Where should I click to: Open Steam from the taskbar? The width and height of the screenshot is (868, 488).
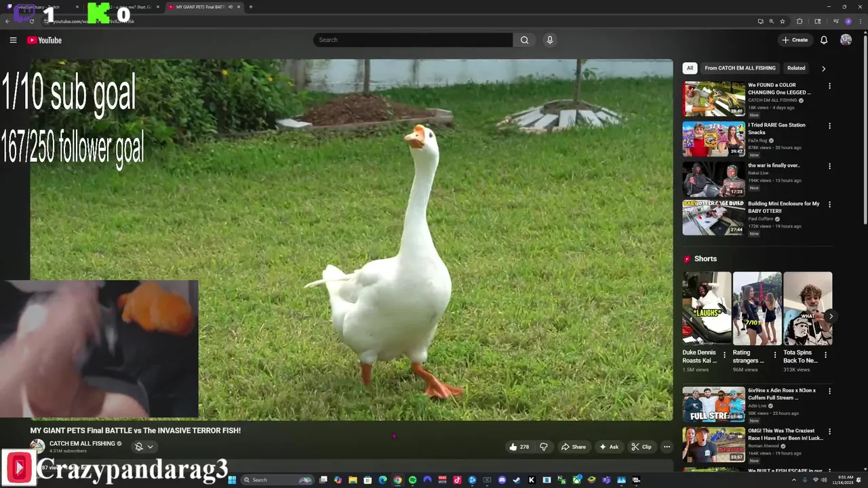(x=516, y=480)
